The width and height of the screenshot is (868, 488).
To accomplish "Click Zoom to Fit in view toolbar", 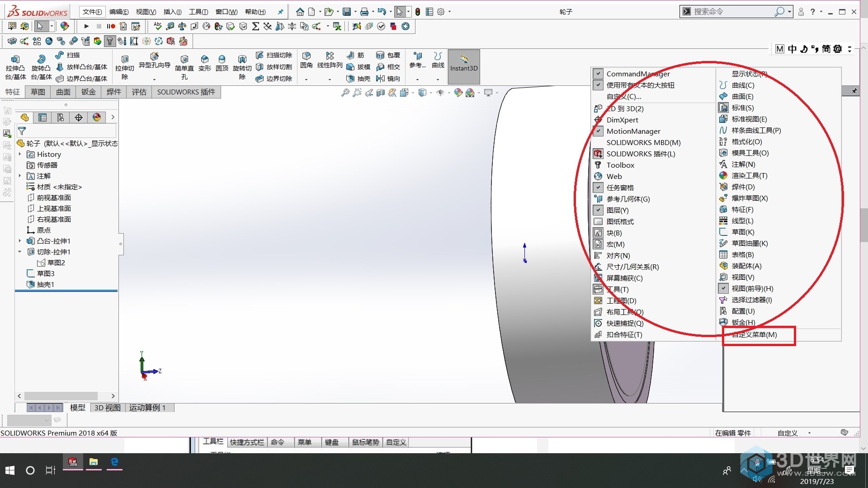I will click(345, 93).
